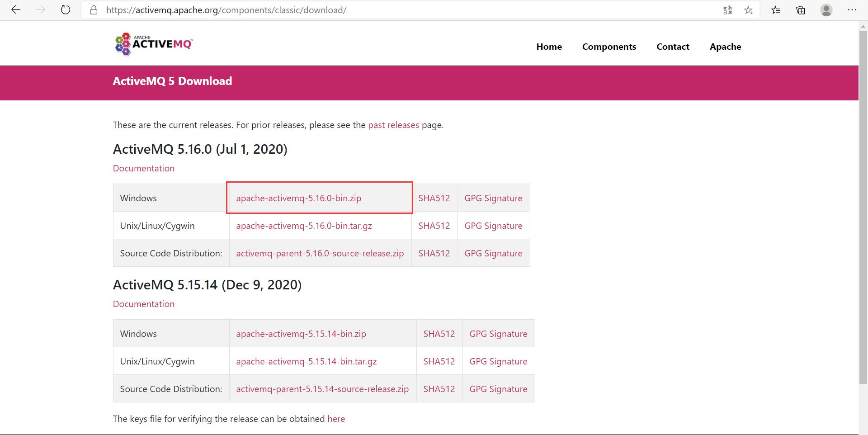Open the Components nav menu

pyautogui.click(x=609, y=47)
